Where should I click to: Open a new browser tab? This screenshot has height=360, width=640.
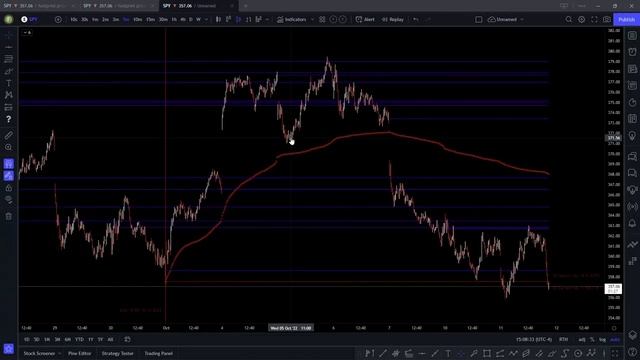245,6
